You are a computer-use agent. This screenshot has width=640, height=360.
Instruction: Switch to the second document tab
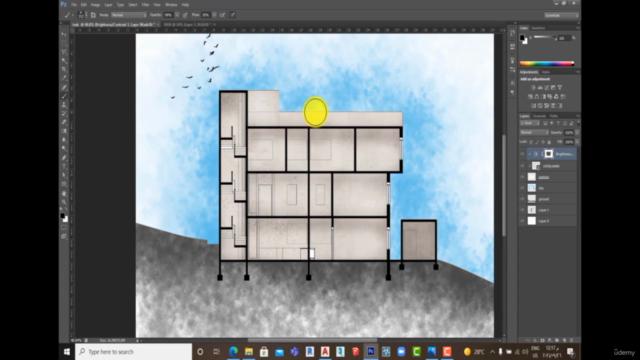187,25
